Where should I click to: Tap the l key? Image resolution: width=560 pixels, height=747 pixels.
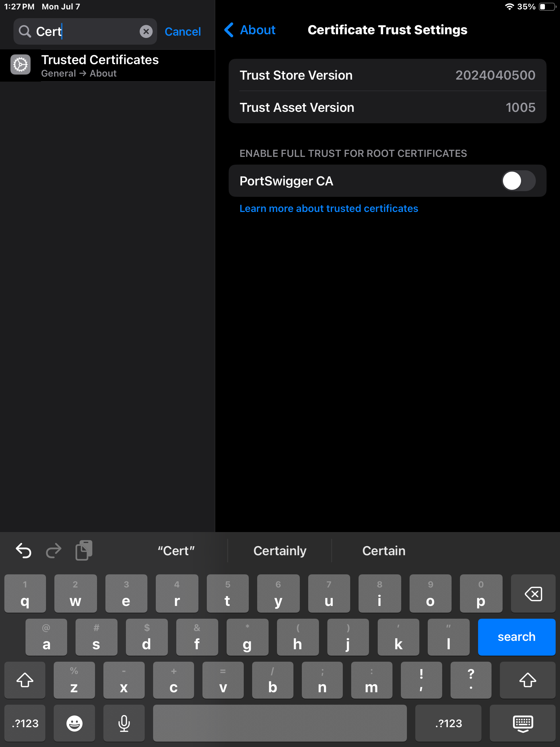coord(448,637)
